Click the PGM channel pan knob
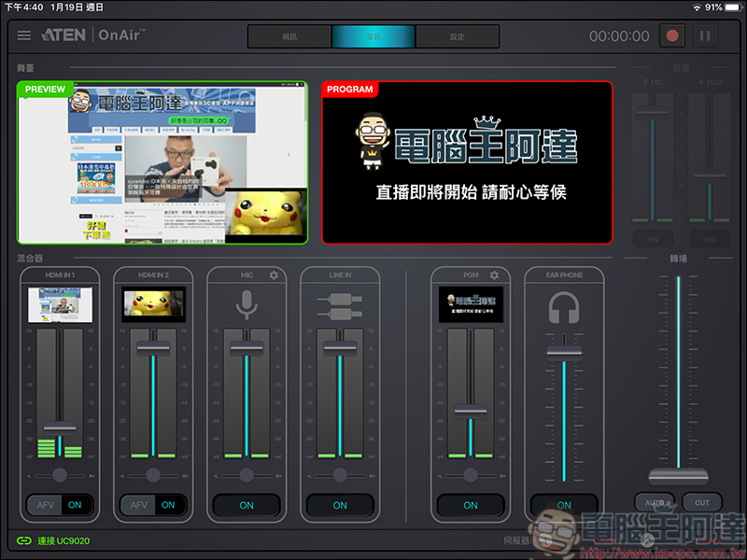 tap(471, 475)
